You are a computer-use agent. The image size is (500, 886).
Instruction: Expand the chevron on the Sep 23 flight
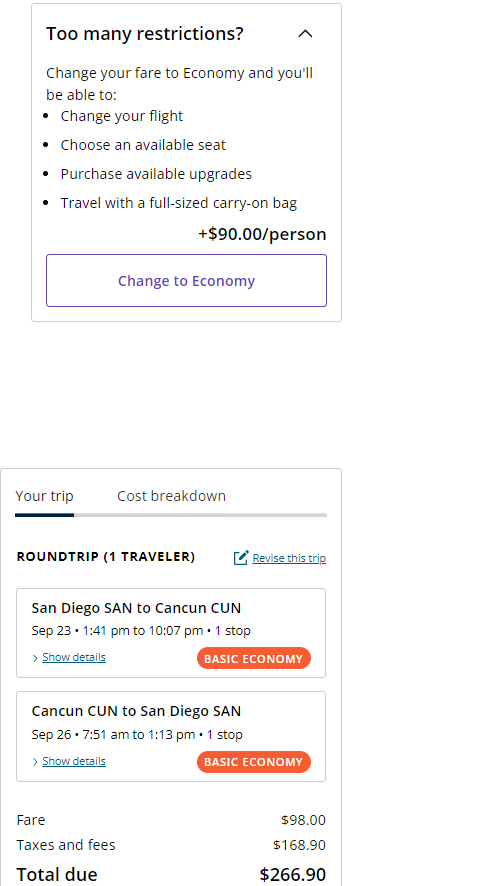pyautogui.click(x=36, y=658)
